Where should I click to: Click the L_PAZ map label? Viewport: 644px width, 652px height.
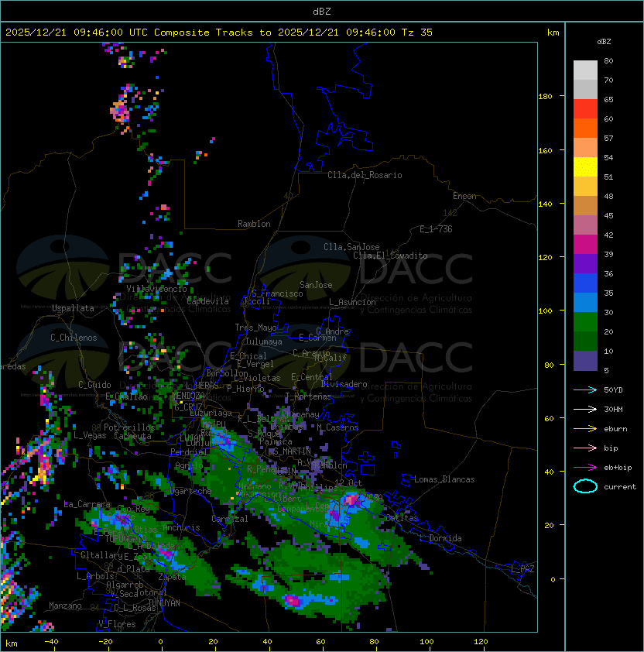coord(522,569)
